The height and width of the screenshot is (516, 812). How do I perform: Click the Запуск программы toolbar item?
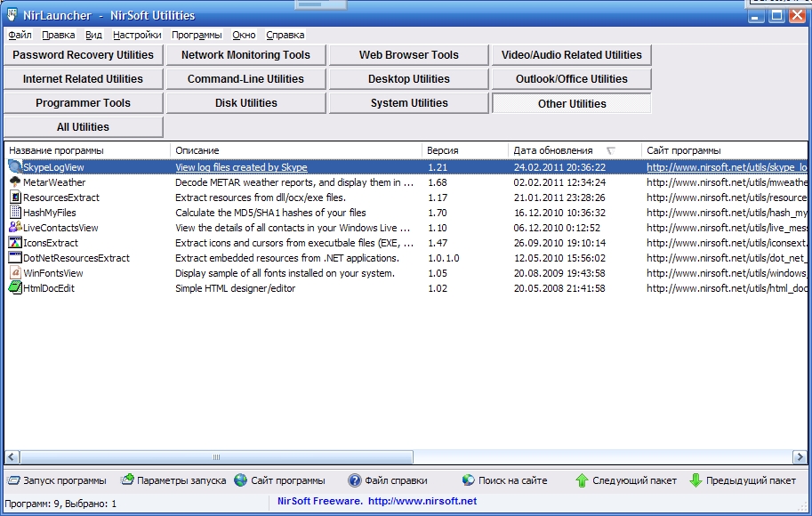(x=57, y=480)
